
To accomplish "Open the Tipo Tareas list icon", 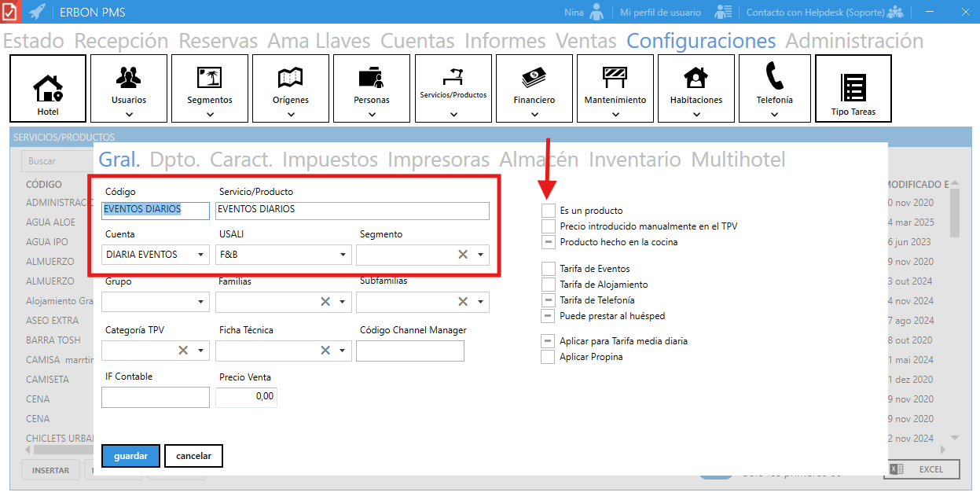I will pyautogui.click(x=853, y=88).
